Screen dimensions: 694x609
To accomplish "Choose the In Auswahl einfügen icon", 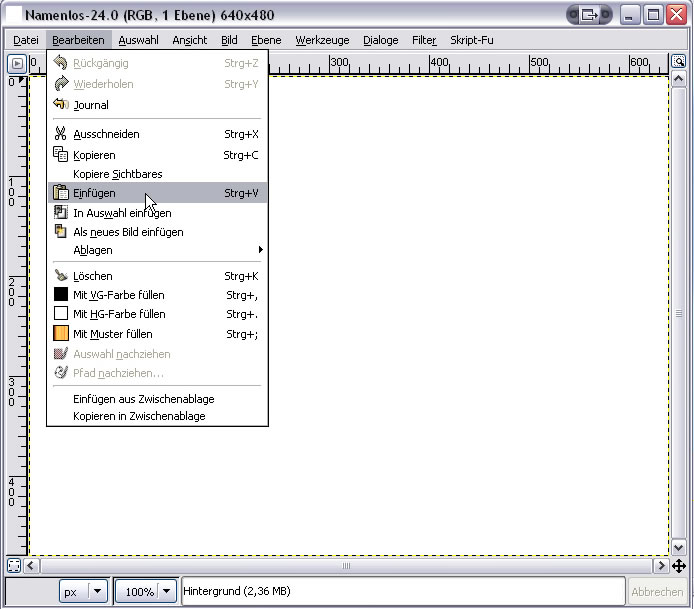I will point(60,212).
